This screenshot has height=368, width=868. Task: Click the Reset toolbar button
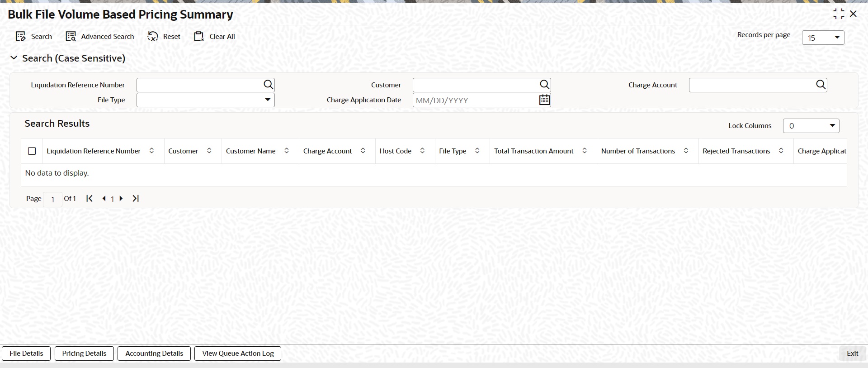coord(164,37)
